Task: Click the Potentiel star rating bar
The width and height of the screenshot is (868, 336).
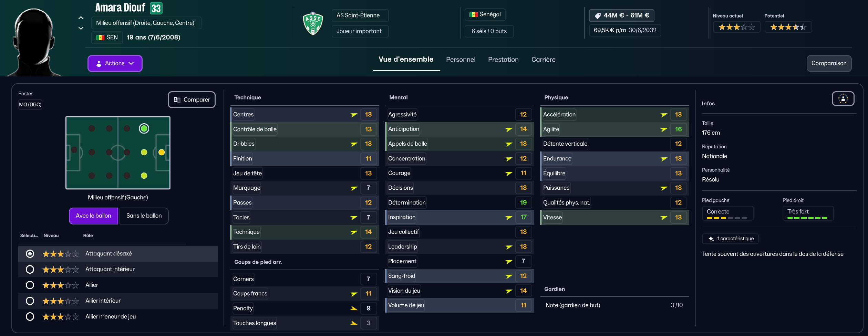Action: 788,27
